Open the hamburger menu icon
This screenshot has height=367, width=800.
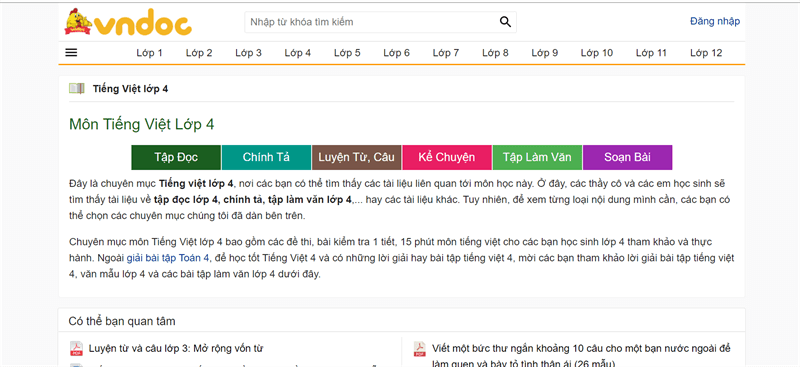click(x=71, y=53)
